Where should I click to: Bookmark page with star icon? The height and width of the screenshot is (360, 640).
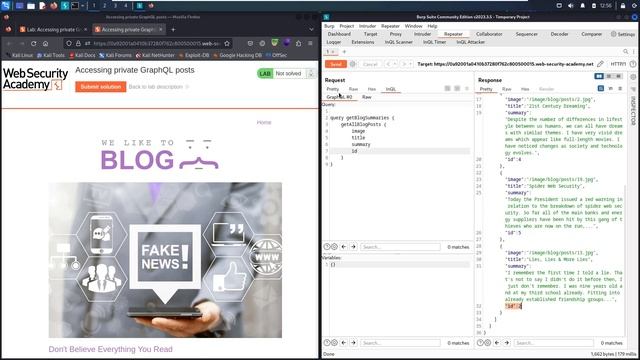click(227, 43)
